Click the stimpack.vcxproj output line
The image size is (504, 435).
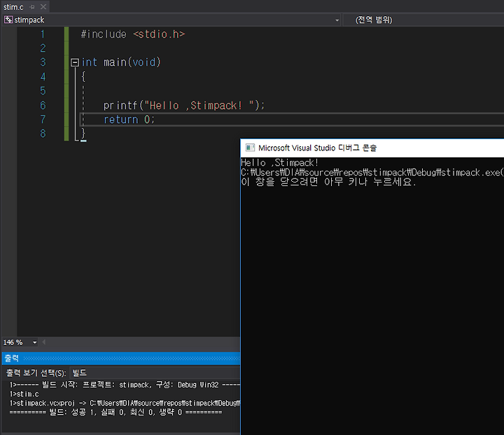click(x=125, y=403)
